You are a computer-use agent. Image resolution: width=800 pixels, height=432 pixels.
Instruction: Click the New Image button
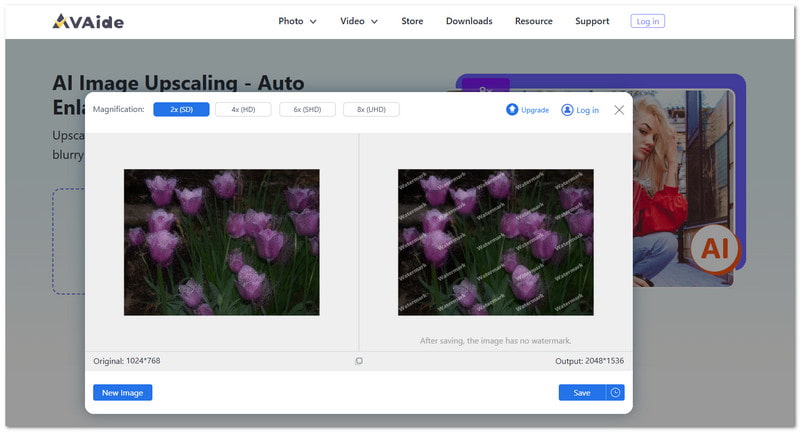pyautogui.click(x=122, y=393)
